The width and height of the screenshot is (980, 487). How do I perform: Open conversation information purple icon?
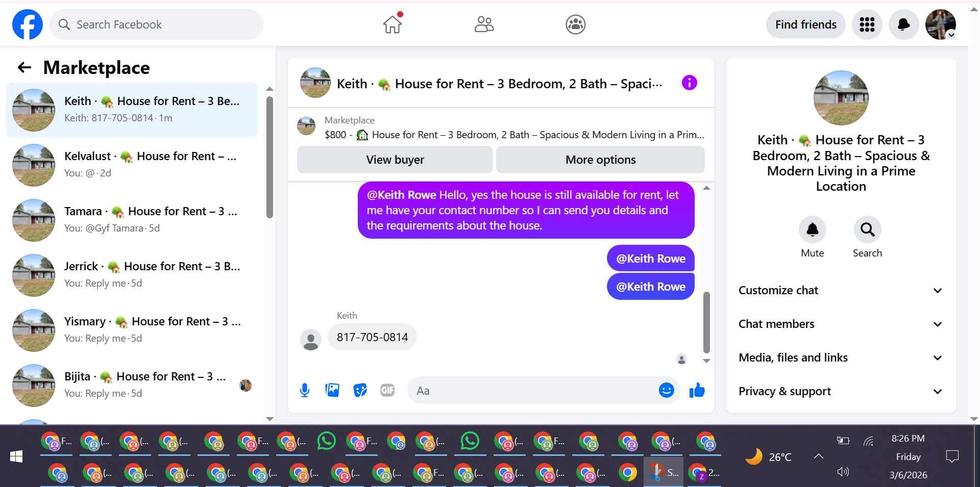coord(689,83)
